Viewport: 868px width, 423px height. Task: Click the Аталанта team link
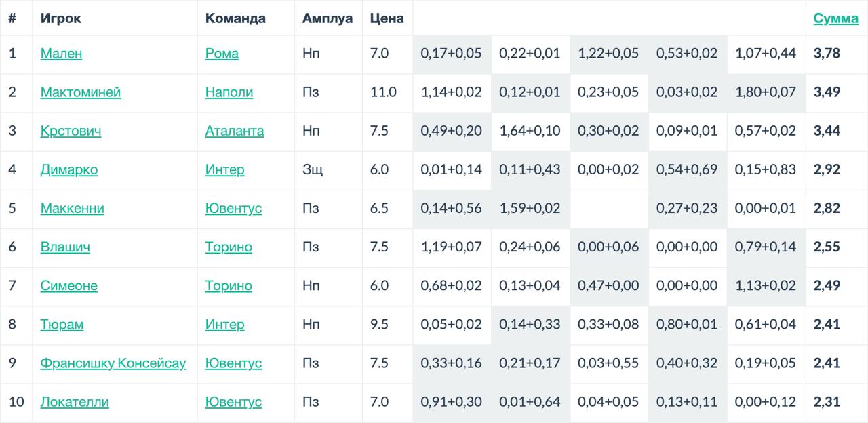(x=235, y=131)
